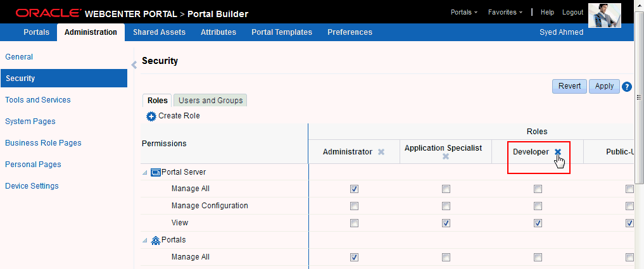Screen dimensions: 644x269
Task: Select Security in the sidebar
Action: 64,78
